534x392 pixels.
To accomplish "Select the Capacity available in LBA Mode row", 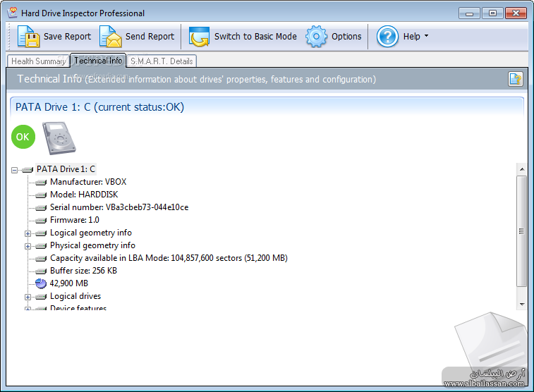I will (x=169, y=258).
